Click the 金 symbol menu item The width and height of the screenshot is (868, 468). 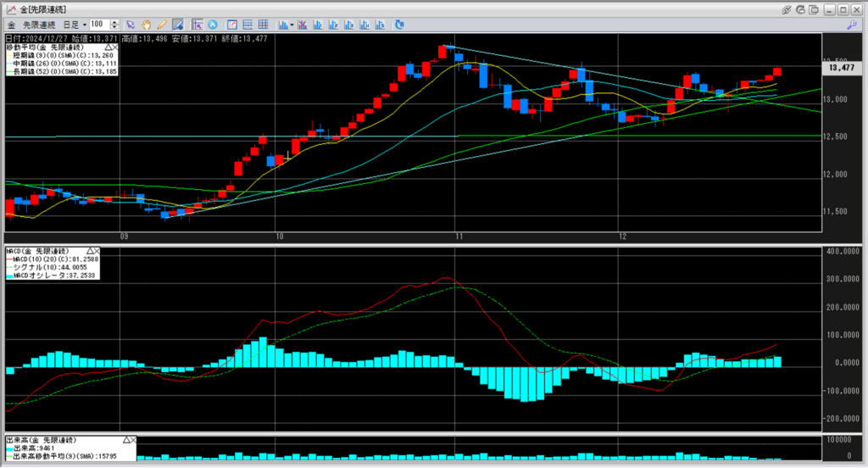coord(11,25)
